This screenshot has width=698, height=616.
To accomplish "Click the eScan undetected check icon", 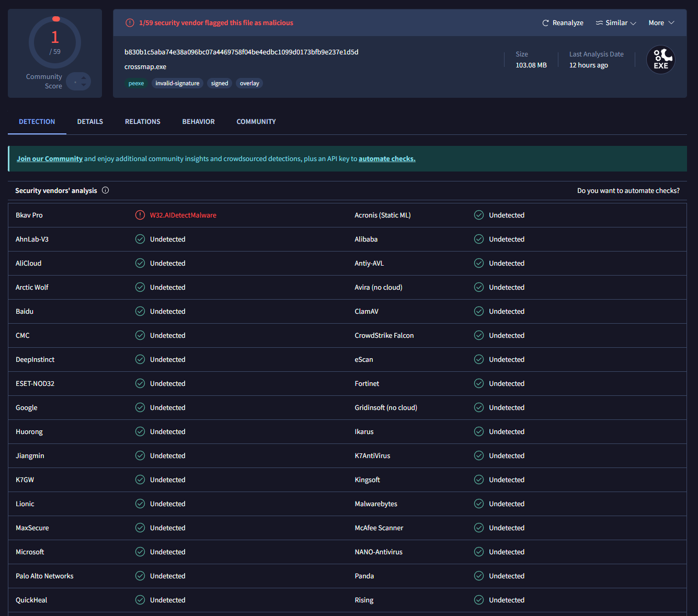I will (479, 359).
